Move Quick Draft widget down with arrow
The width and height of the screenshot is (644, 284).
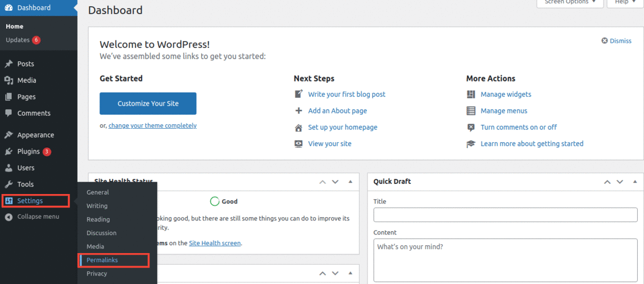620,182
